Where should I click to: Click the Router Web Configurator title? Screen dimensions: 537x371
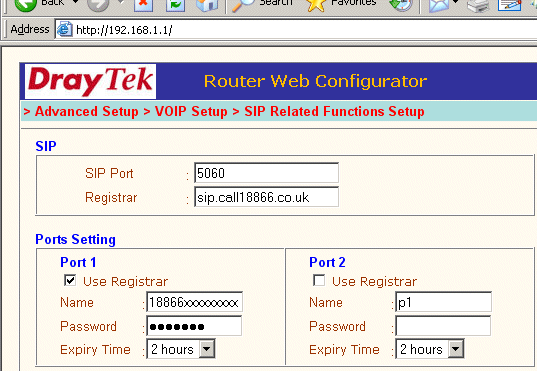[x=315, y=82]
